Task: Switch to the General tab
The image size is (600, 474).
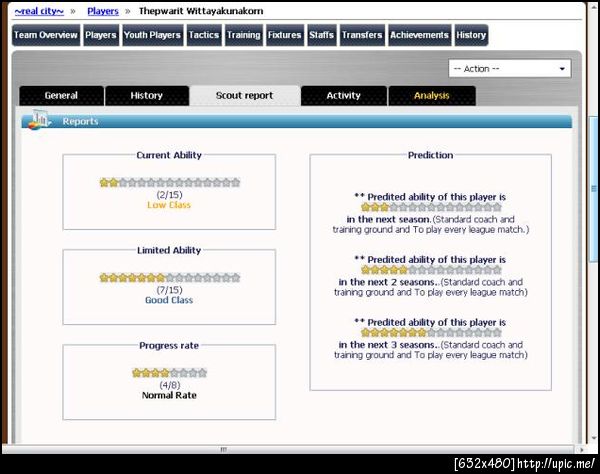Action: (x=61, y=96)
